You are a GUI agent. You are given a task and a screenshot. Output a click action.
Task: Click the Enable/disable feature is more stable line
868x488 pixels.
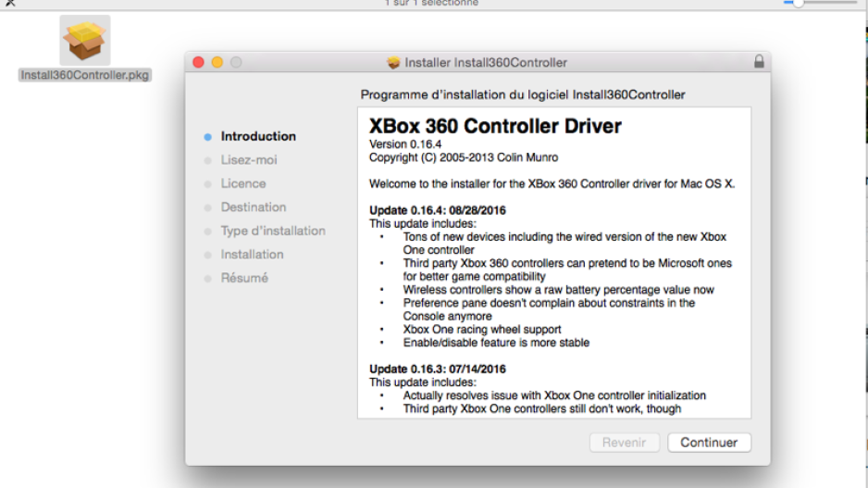click(496, 343)
